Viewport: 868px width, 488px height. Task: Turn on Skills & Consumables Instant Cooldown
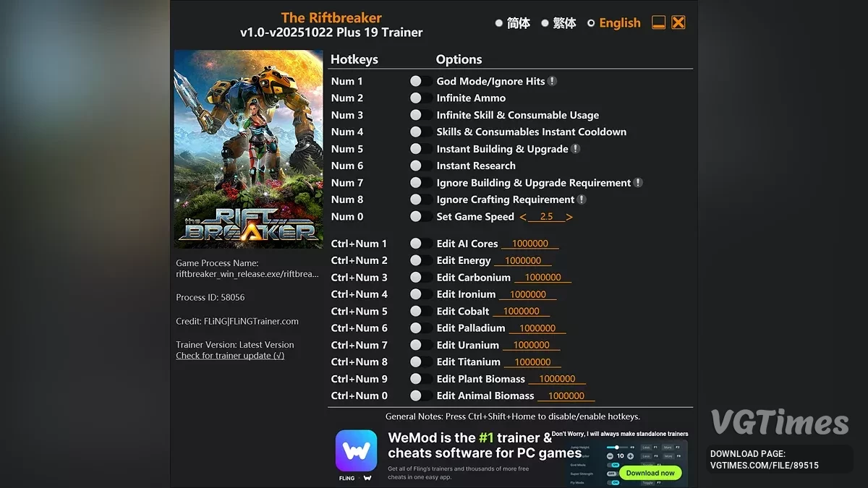pos(416,132)
